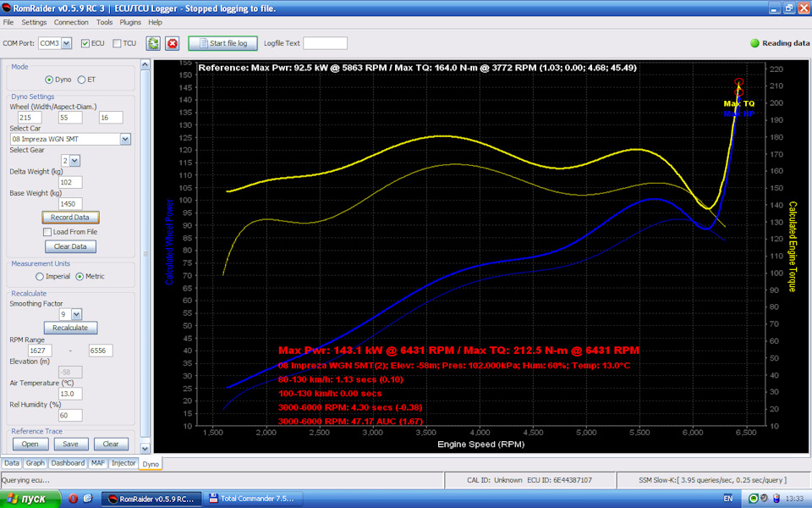Click the left panel vertical scrollbar

(145, 254)
